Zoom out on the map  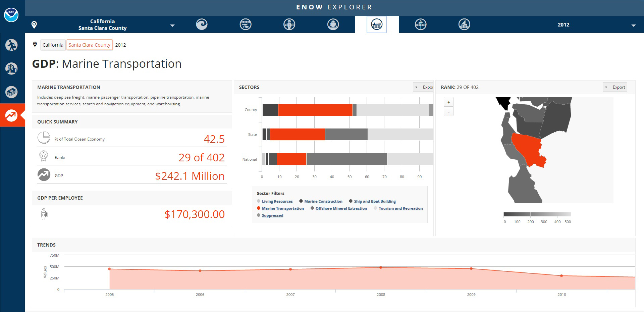(448, 111)
